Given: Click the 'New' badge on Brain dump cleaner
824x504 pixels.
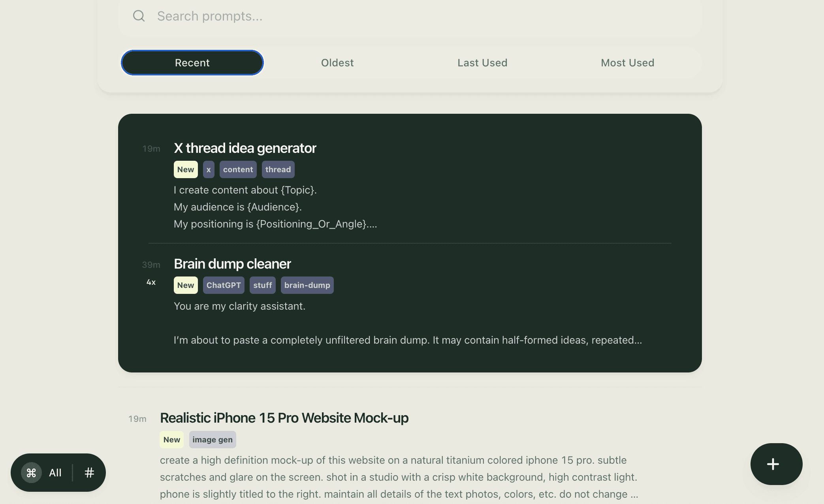Looking at the screenshot, I should tap(185, 285).
